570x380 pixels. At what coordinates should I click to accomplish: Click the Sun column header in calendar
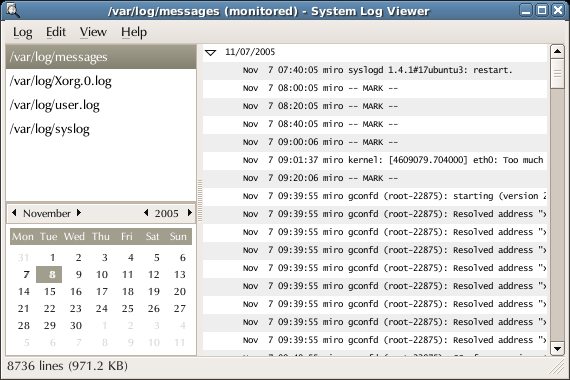[178, 237]
